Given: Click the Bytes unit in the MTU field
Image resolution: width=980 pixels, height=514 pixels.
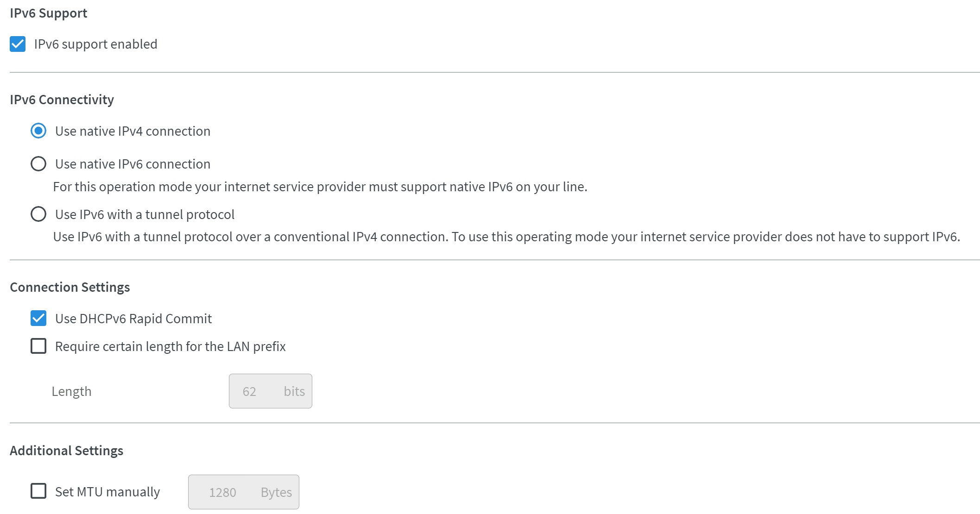Looking at the screenshot, I should click(x=277, y=492).
